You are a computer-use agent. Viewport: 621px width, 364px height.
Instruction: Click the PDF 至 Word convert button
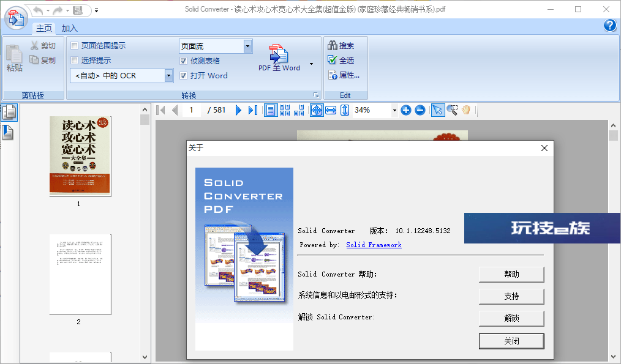click(279, 58)
